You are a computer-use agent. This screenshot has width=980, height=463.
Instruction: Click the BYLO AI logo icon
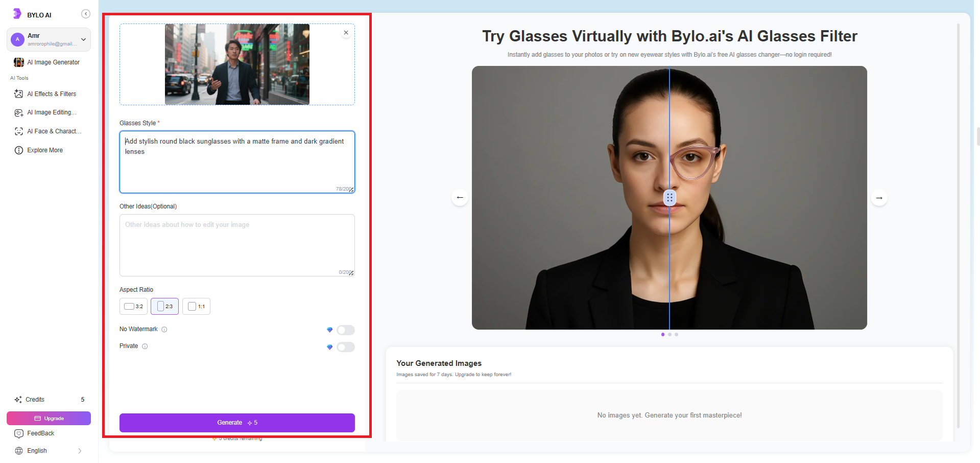click(x=17, y=14)
